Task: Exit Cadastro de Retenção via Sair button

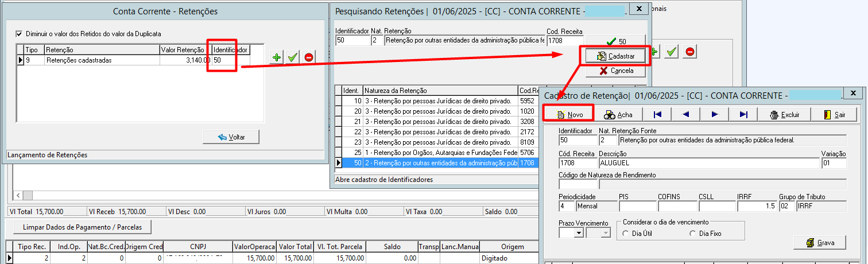Action: coord(834,114)
